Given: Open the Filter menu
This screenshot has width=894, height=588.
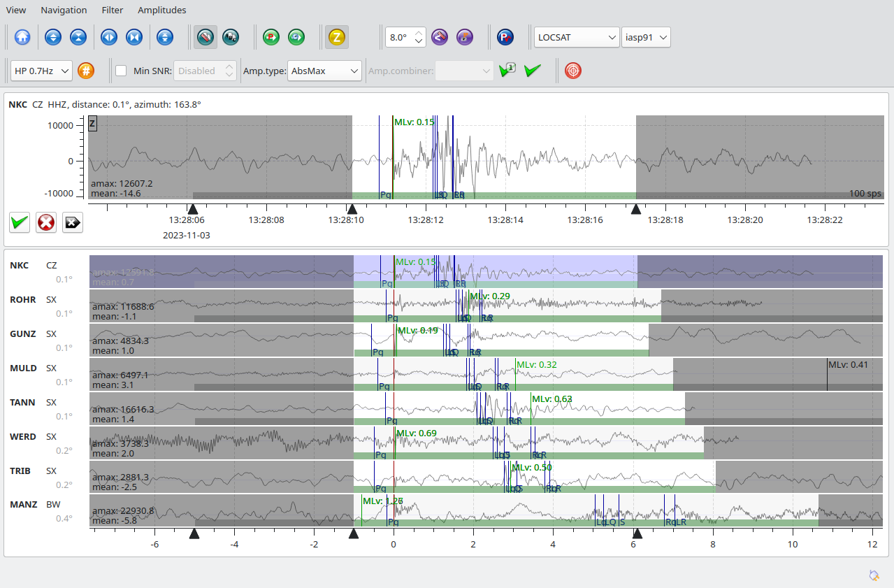Looking at the screenshot, I should (112, 10).
